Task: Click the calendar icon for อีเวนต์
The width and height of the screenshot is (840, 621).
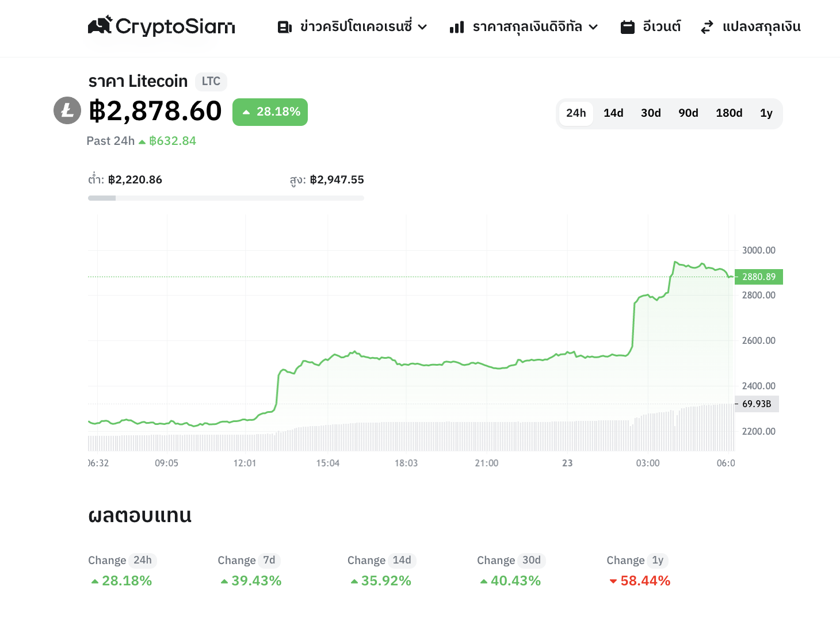Action: click(628, 27)
